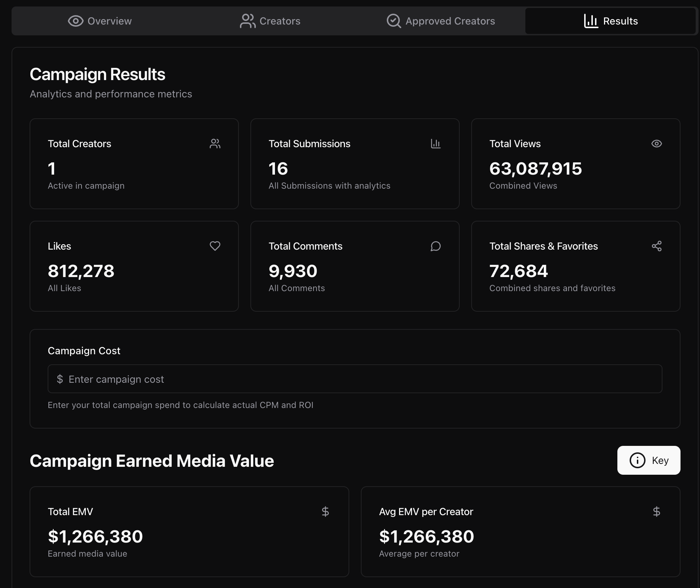Click the Results tab chart icon
The width and height of the screenshot is (700, 588).
coord(591,21)
